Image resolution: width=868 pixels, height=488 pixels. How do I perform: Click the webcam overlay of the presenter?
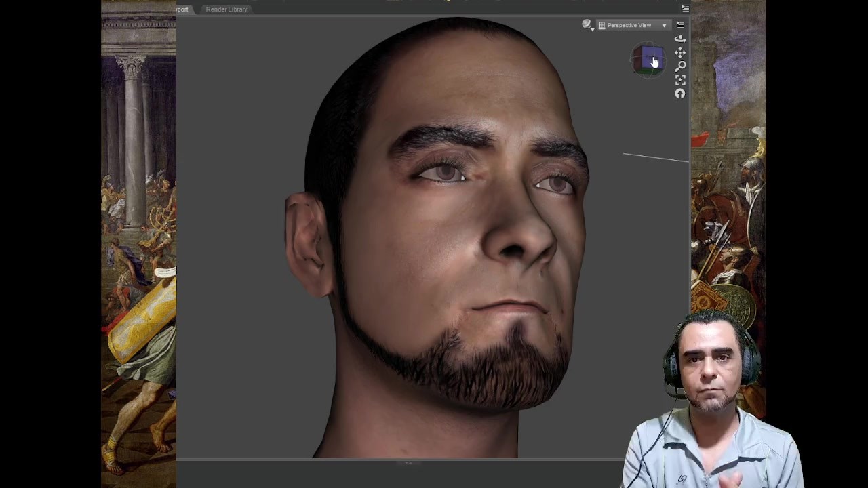pos(712,400)
